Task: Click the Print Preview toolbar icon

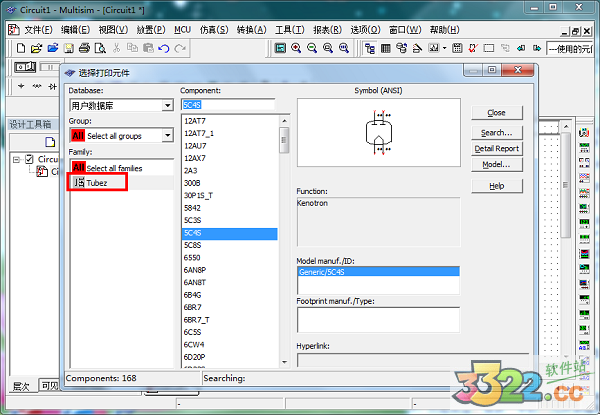Action: click(x=100, y=48)
